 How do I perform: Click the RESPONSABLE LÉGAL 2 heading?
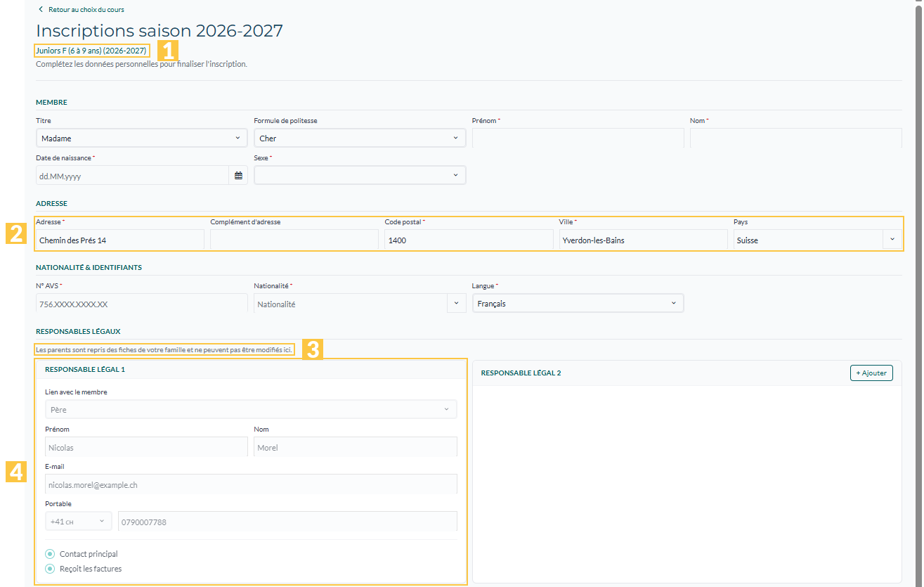(521, 373)
